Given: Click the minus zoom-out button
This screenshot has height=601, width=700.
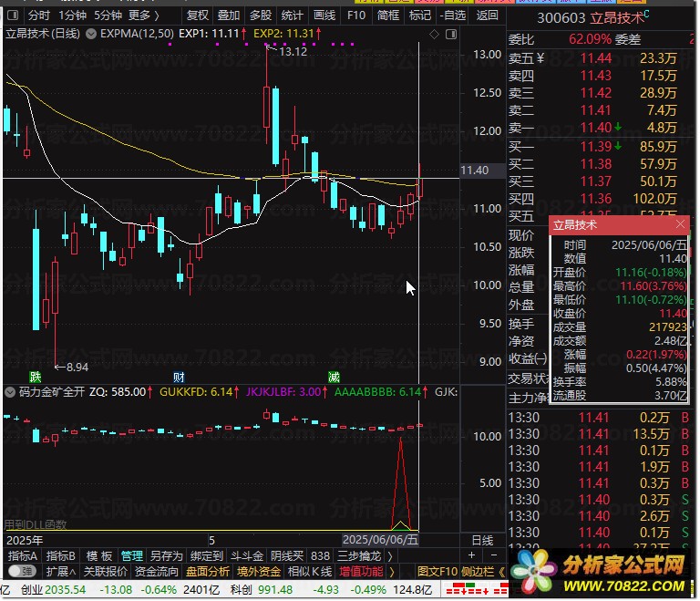Looking at the screenshot, I should (494, 555).
